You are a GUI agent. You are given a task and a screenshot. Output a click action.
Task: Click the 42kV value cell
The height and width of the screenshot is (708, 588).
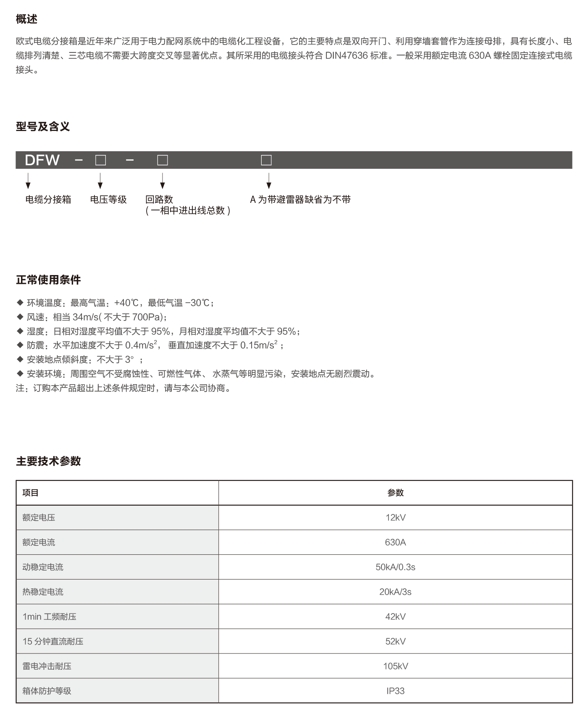(395, 616)
